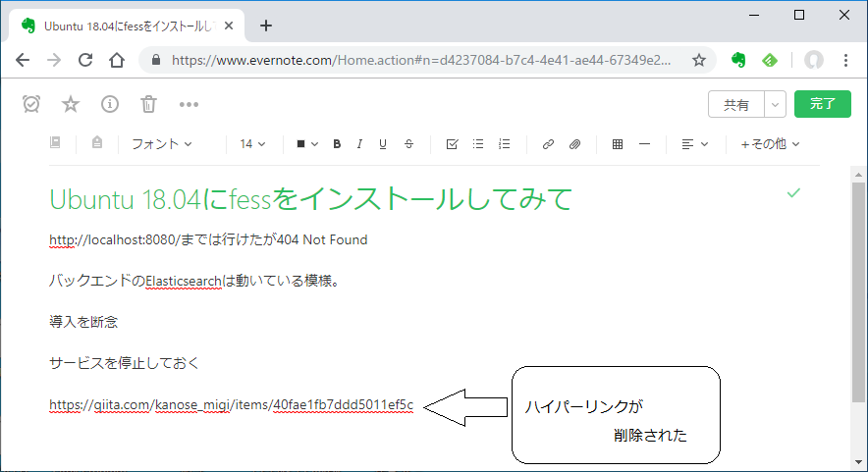Screen dimensions: 868x472
Task: Reload the Evernote page
Action: [85, 60]
